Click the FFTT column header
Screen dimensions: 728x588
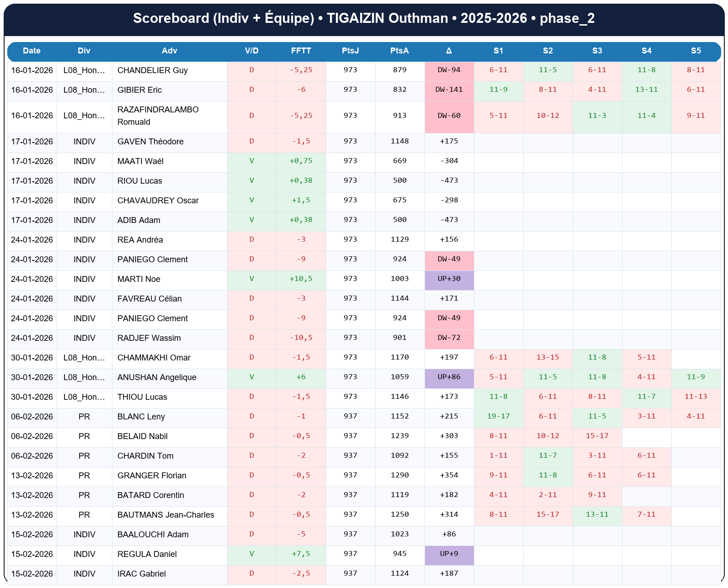click(x=301, y=51)
